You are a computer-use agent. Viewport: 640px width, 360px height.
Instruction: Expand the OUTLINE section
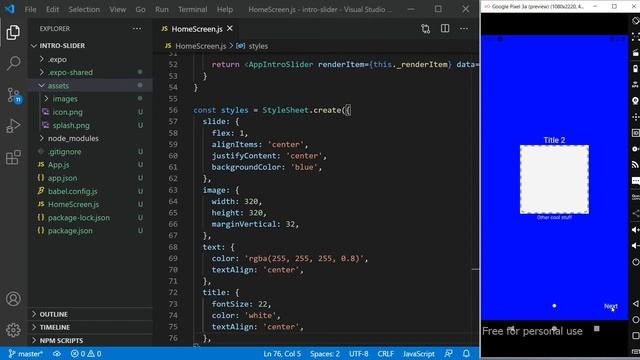pos(53,314)
